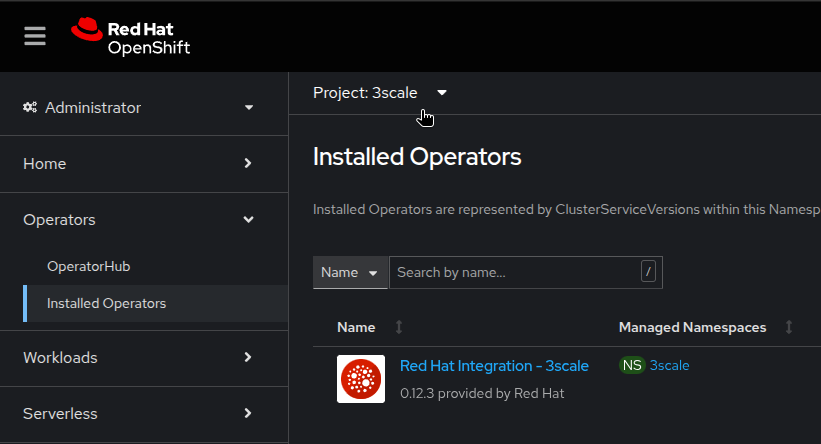
Task: Open OperatorHub page
Action: [x=88, y=267]
